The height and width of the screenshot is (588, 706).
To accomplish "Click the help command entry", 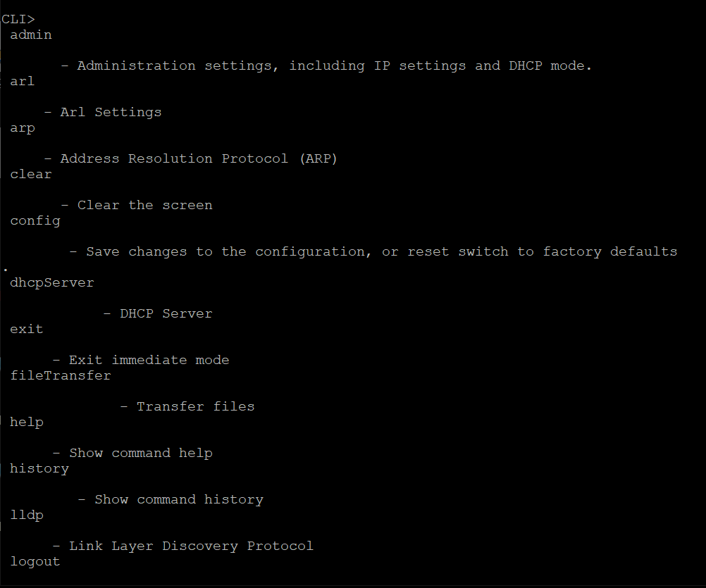I will click(x=27, y=423).
